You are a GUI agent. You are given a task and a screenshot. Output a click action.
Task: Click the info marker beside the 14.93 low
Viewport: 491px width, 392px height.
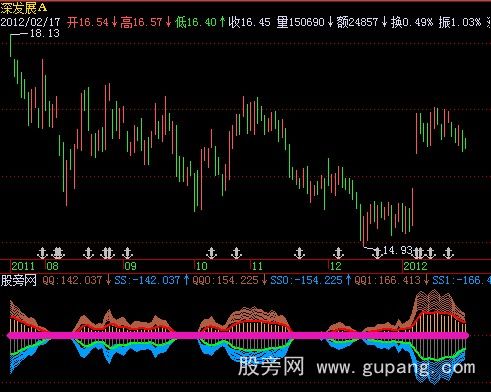click(377, 253)
